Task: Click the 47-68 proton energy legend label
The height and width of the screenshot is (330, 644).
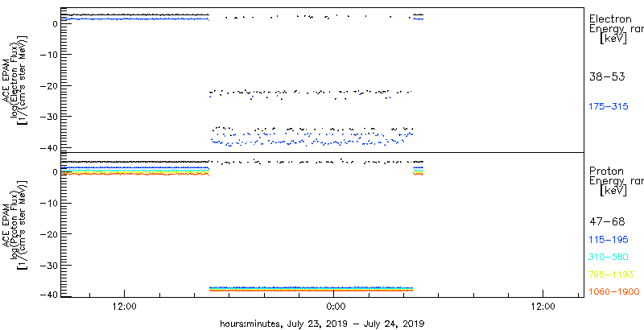Action: pyautogui.click(x=607, y=222)
